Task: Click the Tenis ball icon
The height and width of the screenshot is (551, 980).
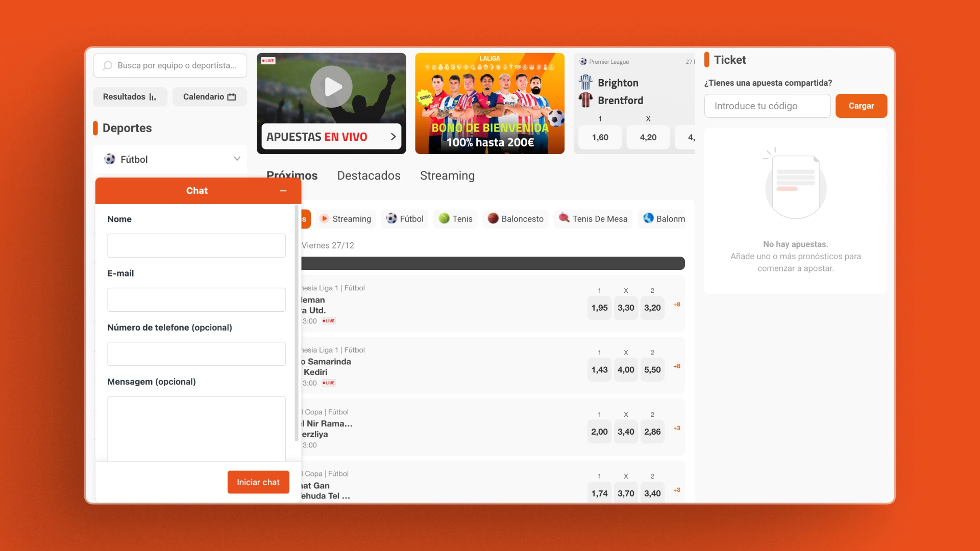Action: pyautogui.click(x=444, y=218)
